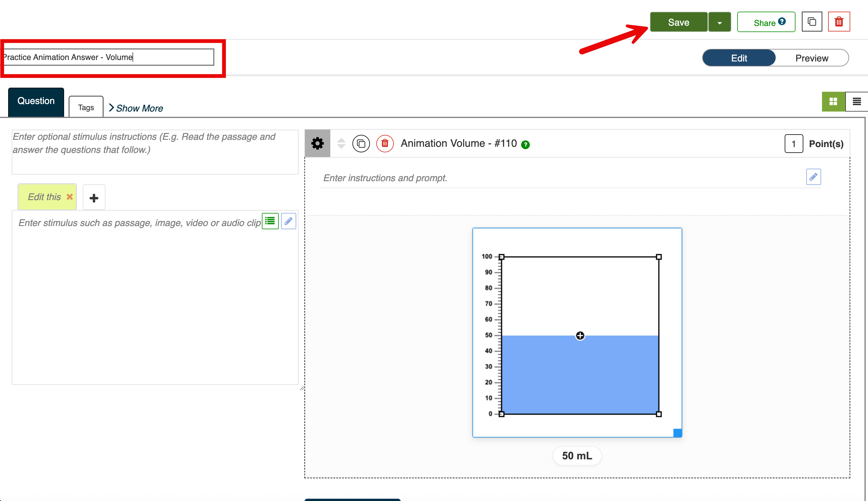Select green grid layout view
Viewport: 868px width, 501px height.
[833, 101]
